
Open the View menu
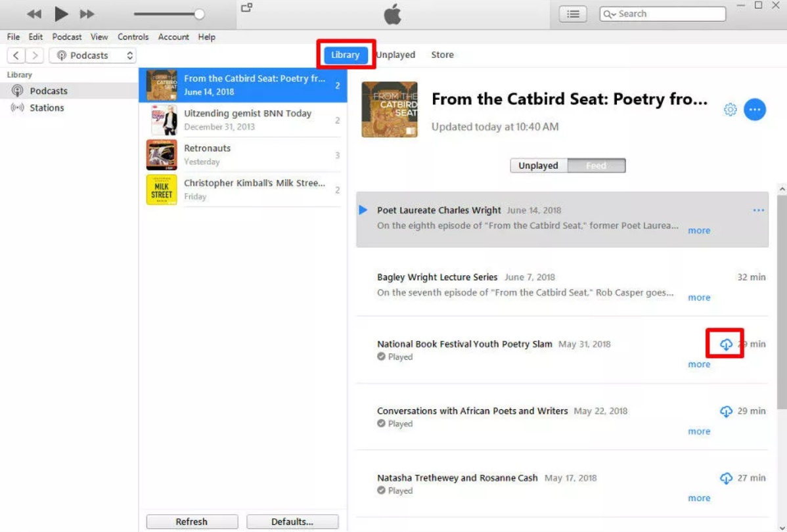[x=99, y=37]
